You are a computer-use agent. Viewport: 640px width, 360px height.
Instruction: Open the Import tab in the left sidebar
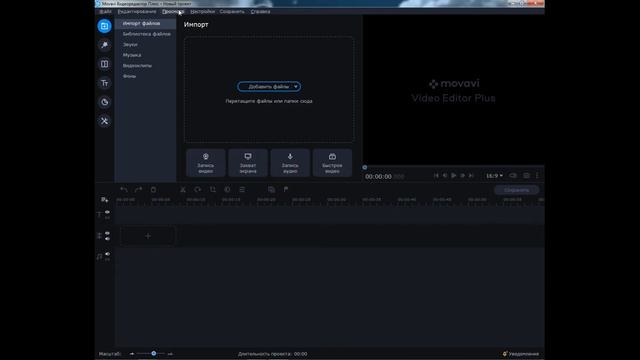coord(104,26)
